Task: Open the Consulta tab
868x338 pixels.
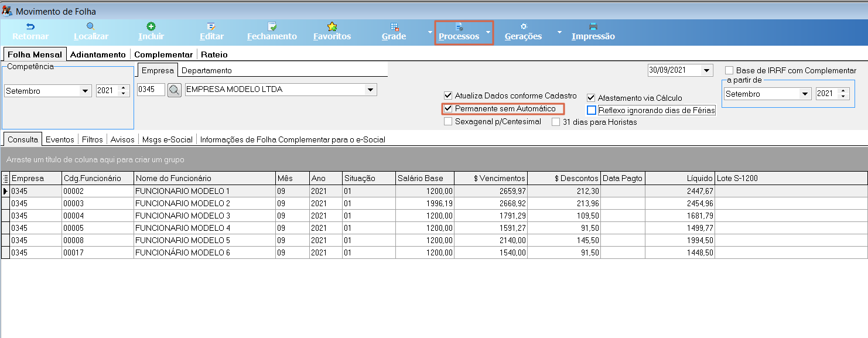Action: pos(23,139)
